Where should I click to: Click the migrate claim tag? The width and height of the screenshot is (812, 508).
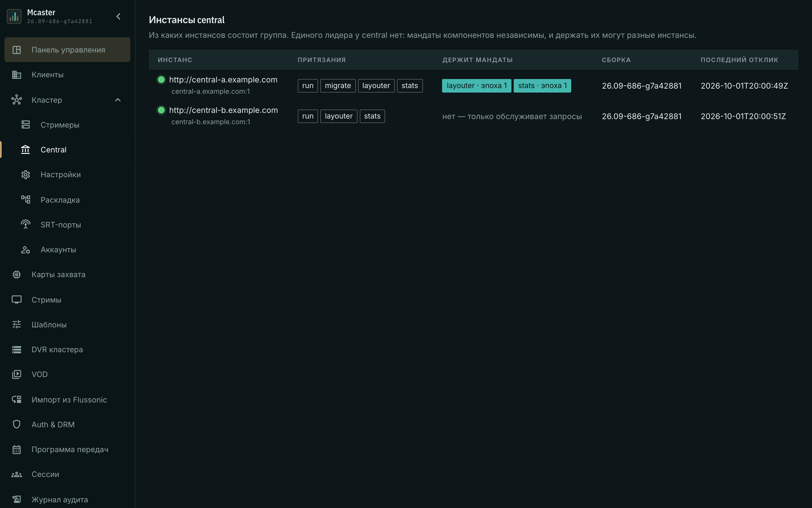[x=337, y=86]
